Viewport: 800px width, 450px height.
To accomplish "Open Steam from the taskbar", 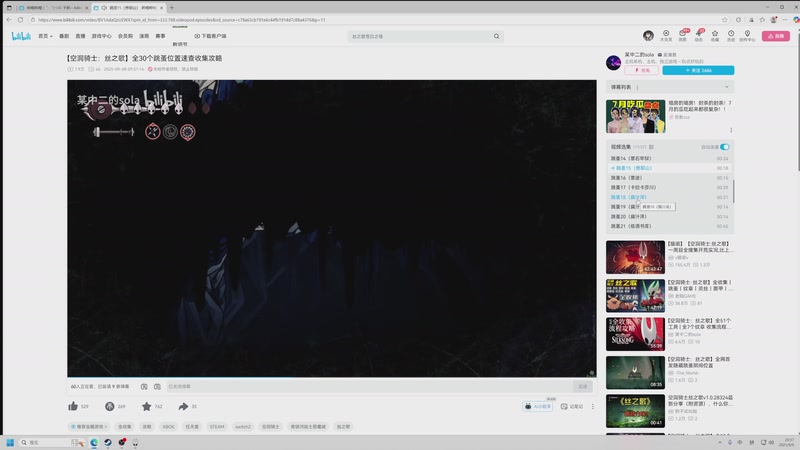I will click(108, 442).
